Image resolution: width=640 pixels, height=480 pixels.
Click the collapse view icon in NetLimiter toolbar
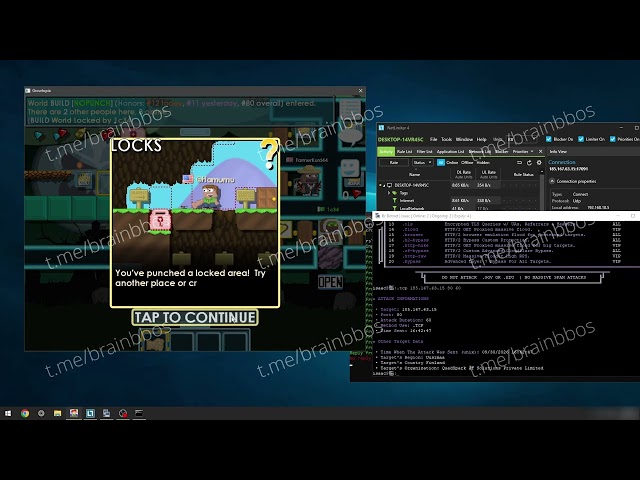coord(519,162)
